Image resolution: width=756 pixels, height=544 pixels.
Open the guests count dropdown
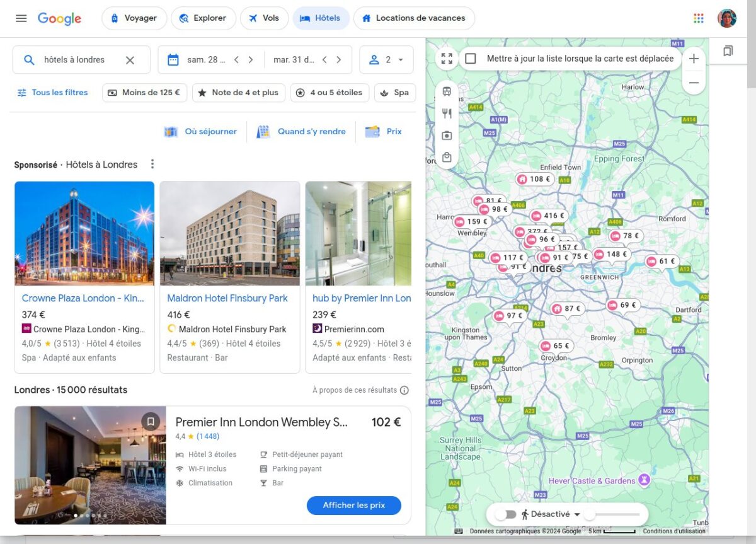click(x=386, y=60)
